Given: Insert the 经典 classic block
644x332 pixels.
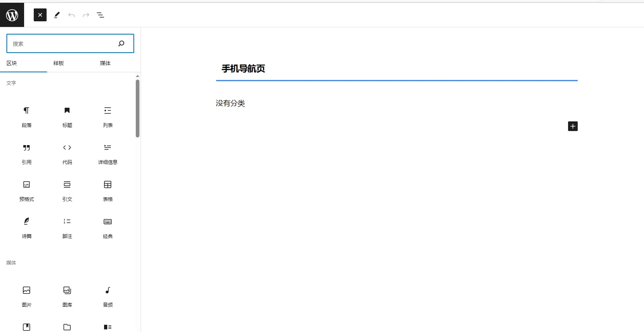Looking at the screenshot, I should (108, 228).
